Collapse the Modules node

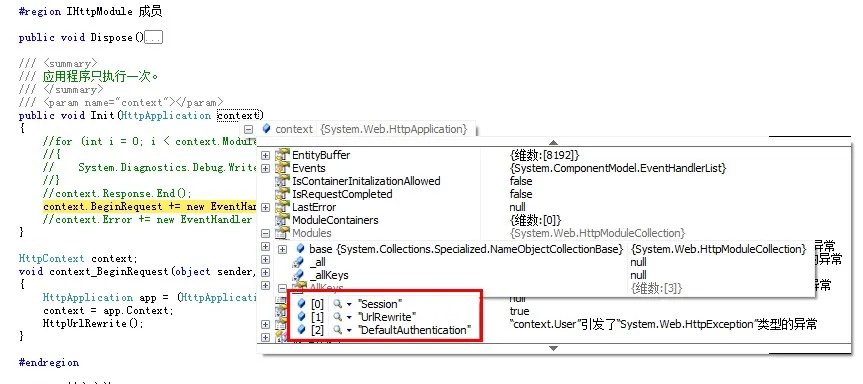(265, 233)
